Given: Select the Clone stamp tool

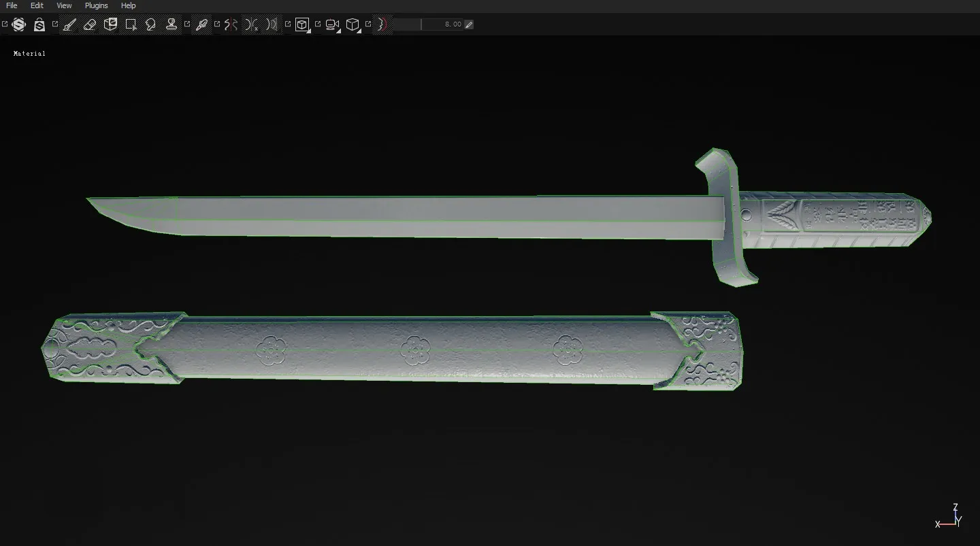Looking at the screenshot, I should (171, 24).
